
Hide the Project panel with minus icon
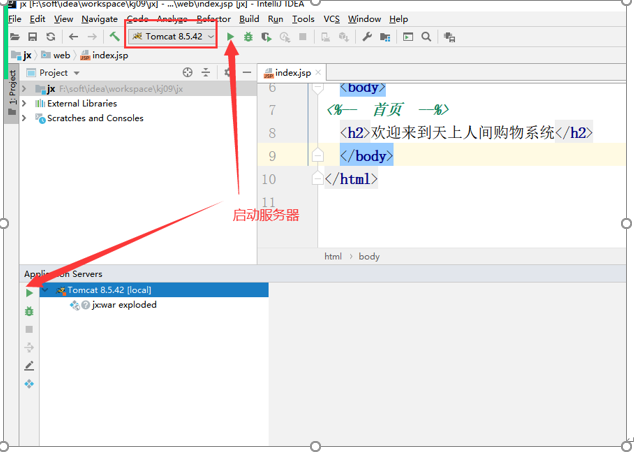click(x=247, y=73)
